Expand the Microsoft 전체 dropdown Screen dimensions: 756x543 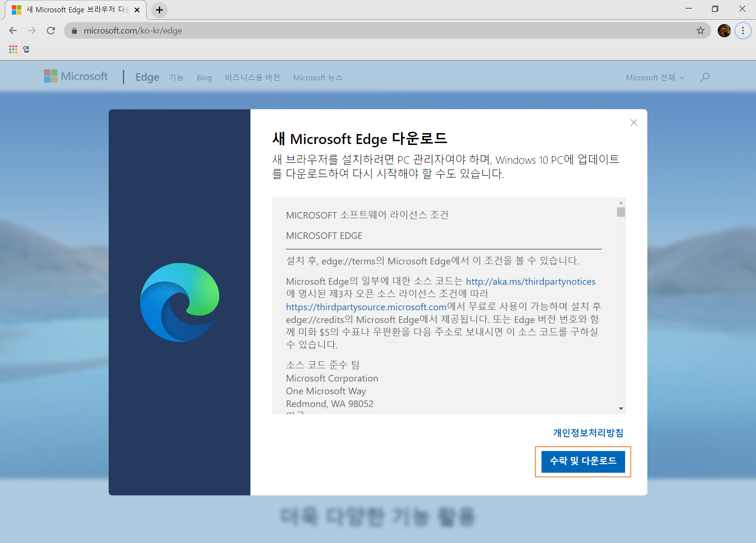point(655,77)
